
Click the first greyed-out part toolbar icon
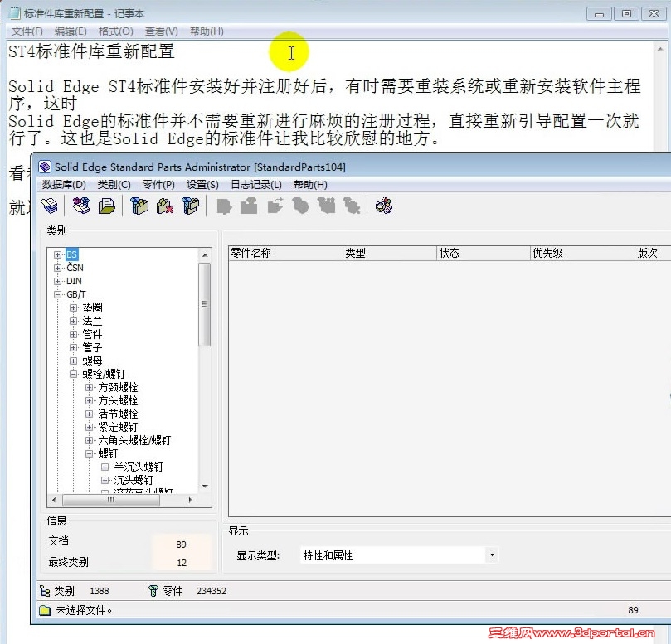click(224, 206)
